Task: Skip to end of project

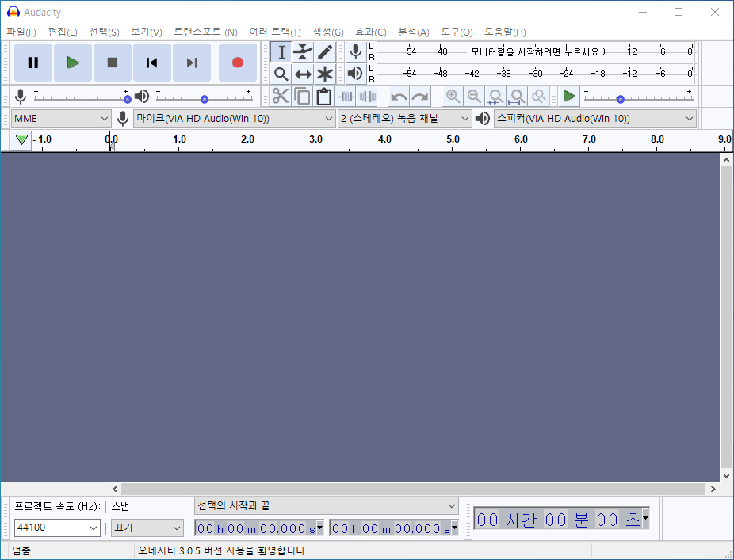Action: (x=192, y=63)
